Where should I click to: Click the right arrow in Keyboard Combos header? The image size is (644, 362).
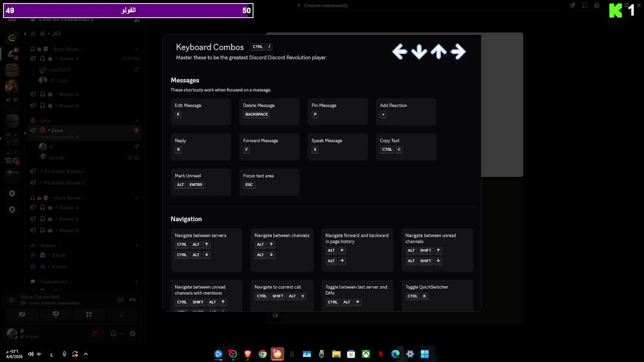coord(458,51)
